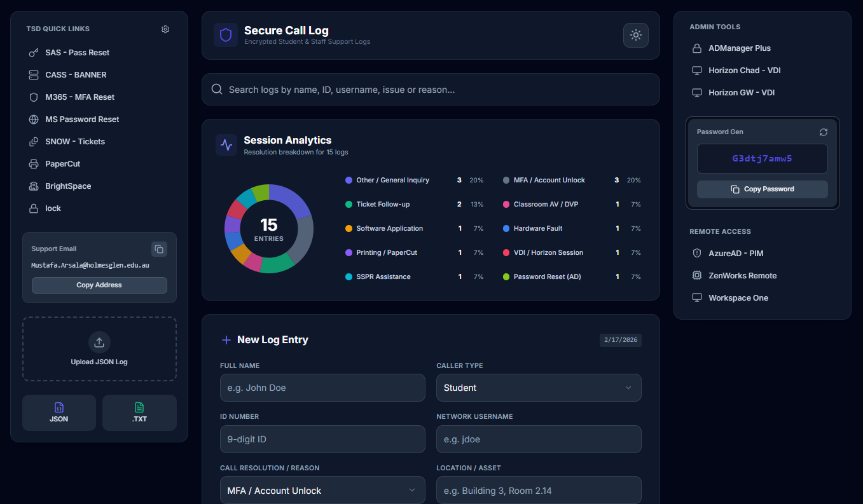Click the ADManager Plus lock icon
Viewport: 863px width, 504px height.
(697, 48)
